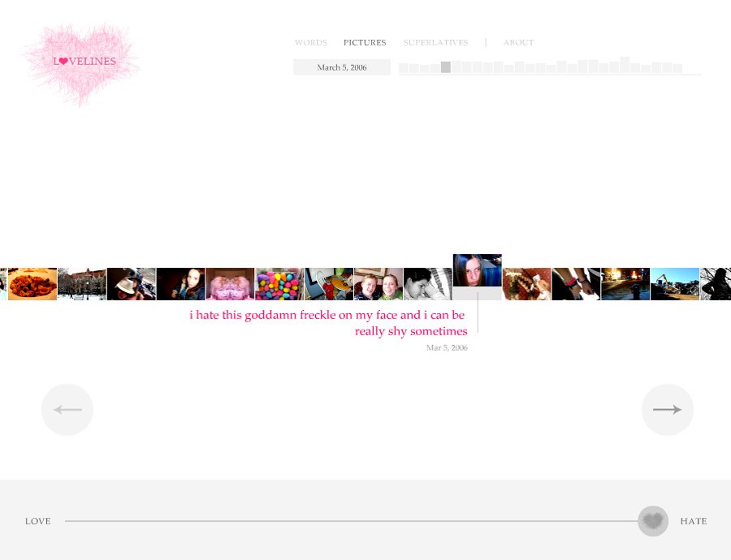
Task: Switch to the Pictures tab
Action: [x=365, y=42]
